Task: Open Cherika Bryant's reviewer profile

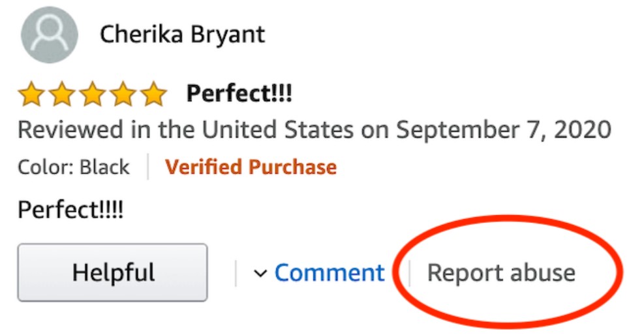Action: (x=182, y=34)
